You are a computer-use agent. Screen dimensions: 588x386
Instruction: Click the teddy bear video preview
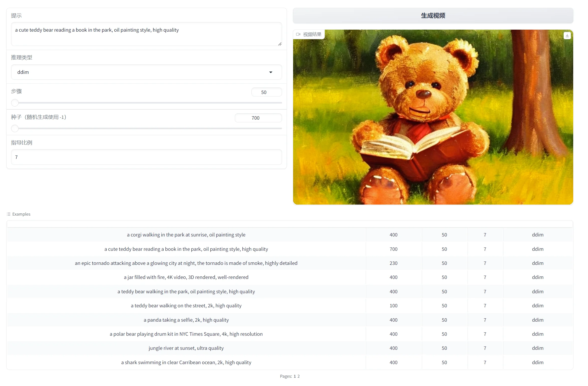click(x=433, y=117)
